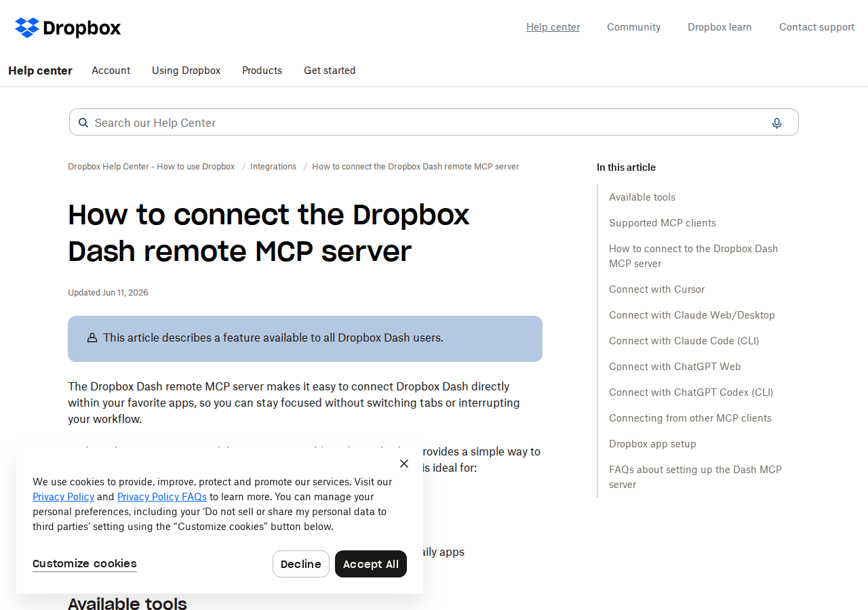Open the Products menu
Viewport: 868px width, 610px height.
[262, 70]
